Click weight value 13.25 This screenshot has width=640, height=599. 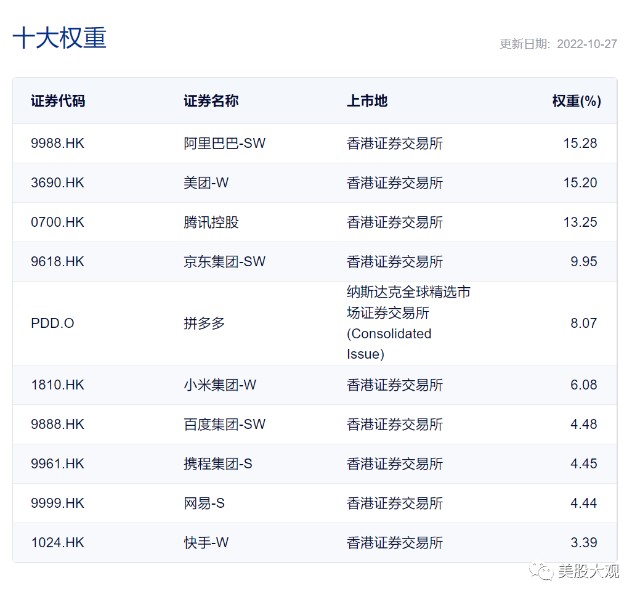(x=580, y=222)
